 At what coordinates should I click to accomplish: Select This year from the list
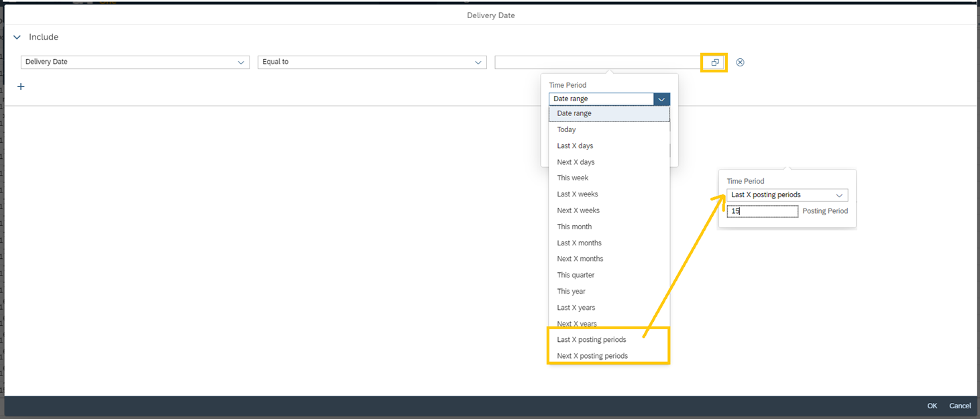click(571, 291)
